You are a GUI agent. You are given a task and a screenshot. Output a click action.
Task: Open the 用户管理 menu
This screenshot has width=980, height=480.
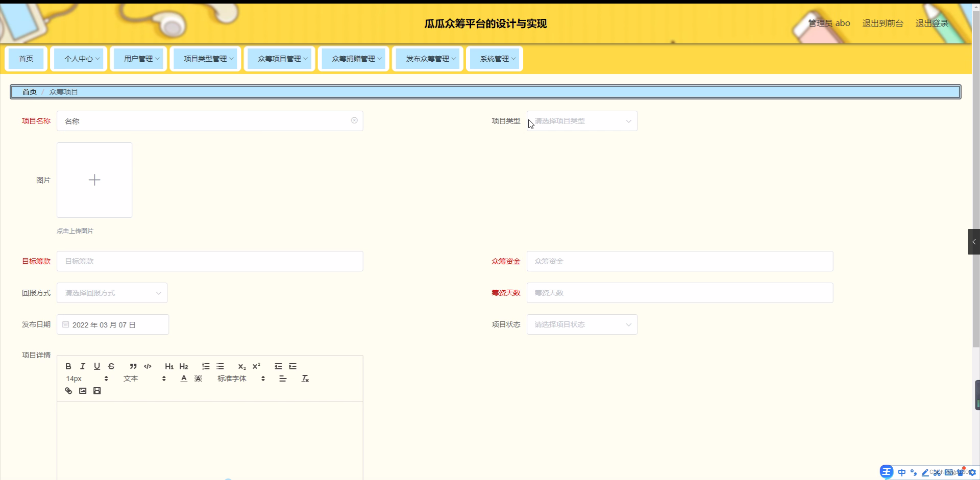138,58
